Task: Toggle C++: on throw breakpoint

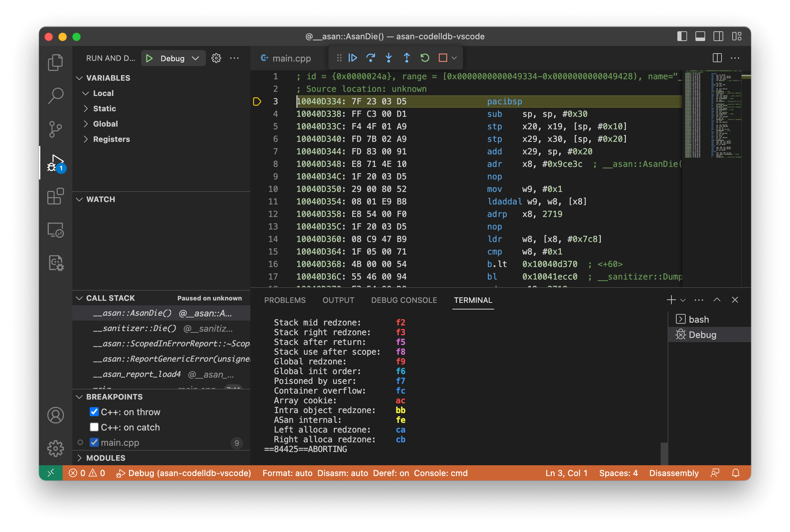Action: (94, 412)
